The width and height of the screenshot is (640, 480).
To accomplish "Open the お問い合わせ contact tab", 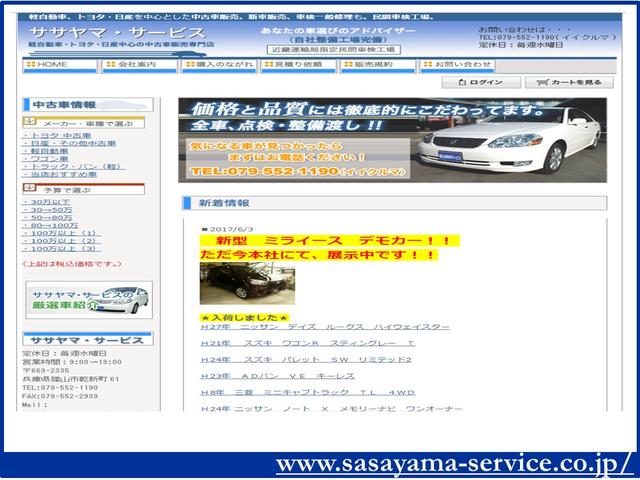I will point(447,64).
